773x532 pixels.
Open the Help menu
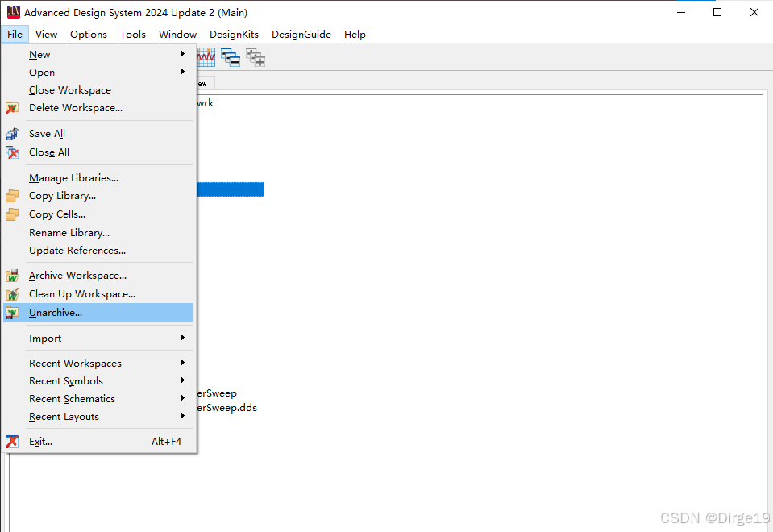(x=354, y=34)
